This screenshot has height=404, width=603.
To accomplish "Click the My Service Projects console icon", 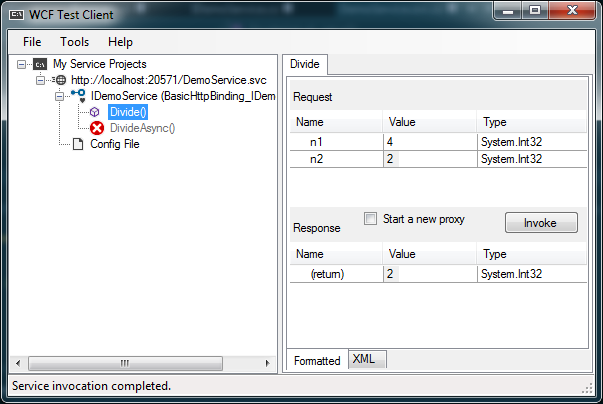I will [40, 64].
